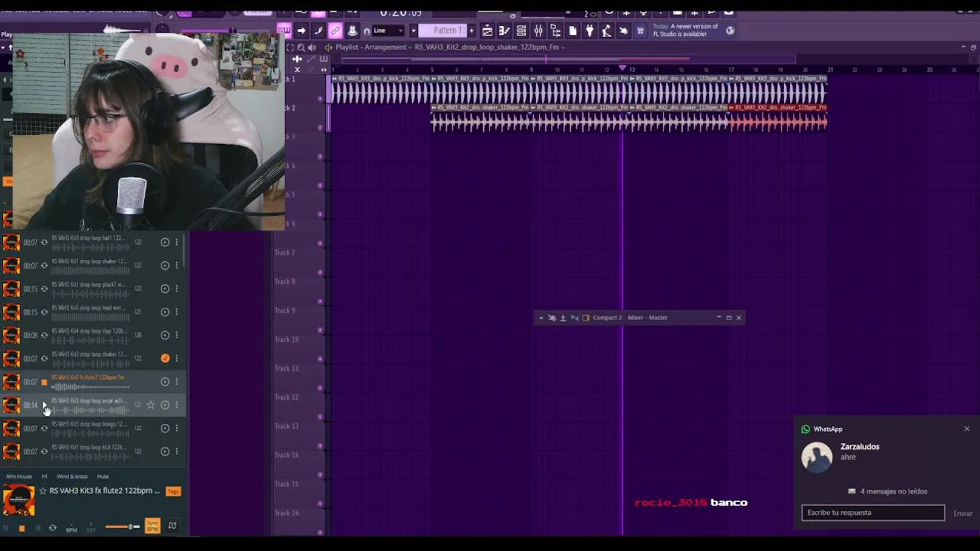Click the checked icon on Kit2 shaker loop
The height and width of the screenshot is (551, 980).
point(165,358)
